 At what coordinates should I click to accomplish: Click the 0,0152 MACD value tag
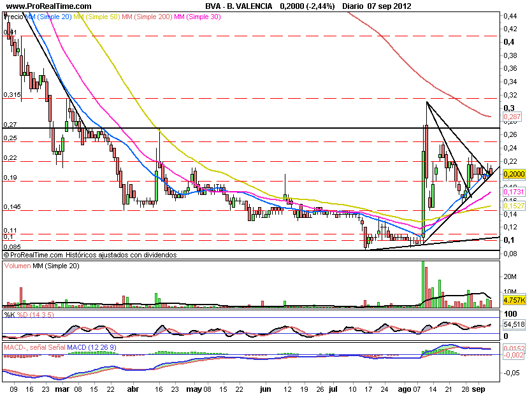click(514, 348)
